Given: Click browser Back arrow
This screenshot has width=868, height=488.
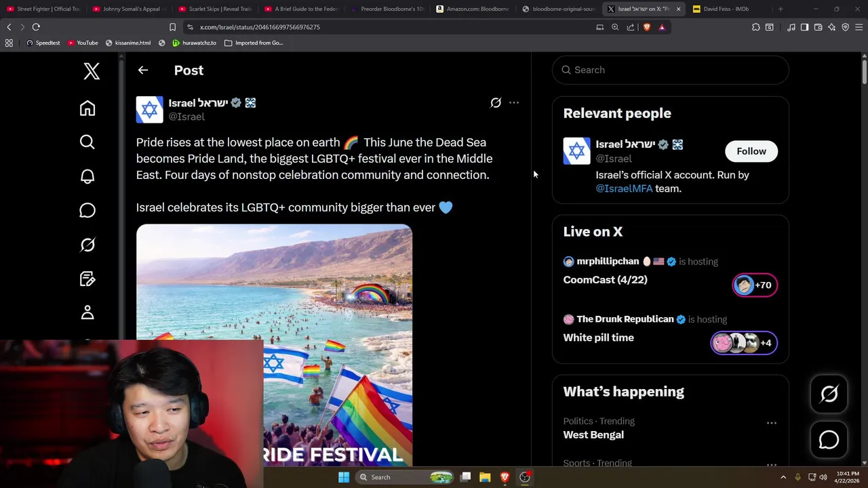Looking at the screenshot, I should pyautogui.click(x=9, y=27).
